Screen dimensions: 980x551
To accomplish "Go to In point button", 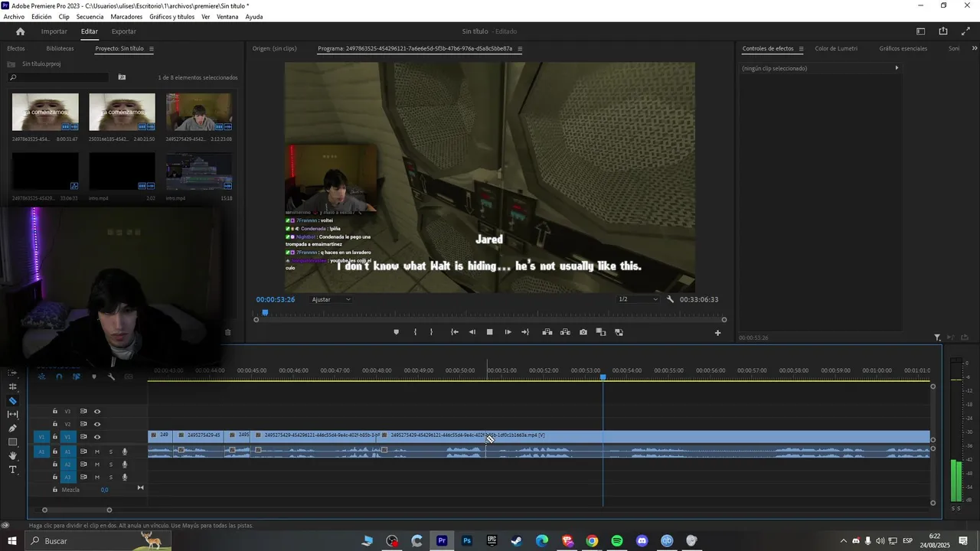I will [454, 332].
